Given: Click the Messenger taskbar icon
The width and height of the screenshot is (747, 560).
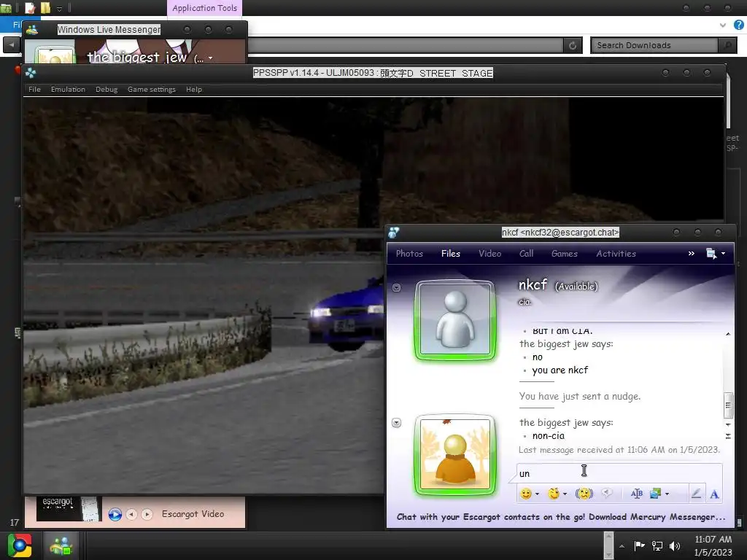Looking at the screenshot, I should pos(61,545).
